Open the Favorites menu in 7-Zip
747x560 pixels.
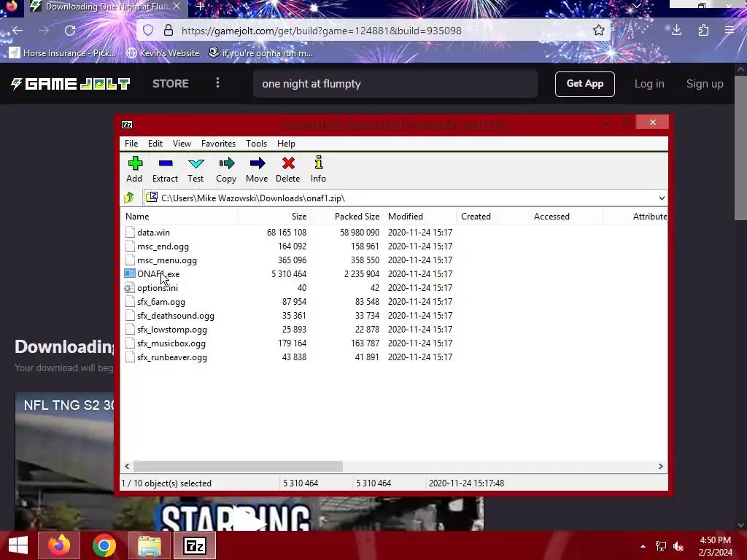(218, 144)
